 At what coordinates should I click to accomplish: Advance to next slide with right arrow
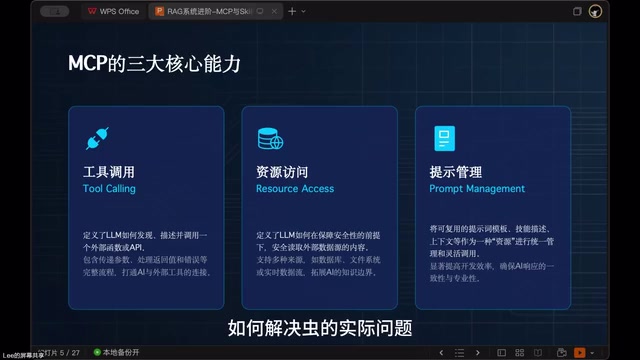point(478,353)
